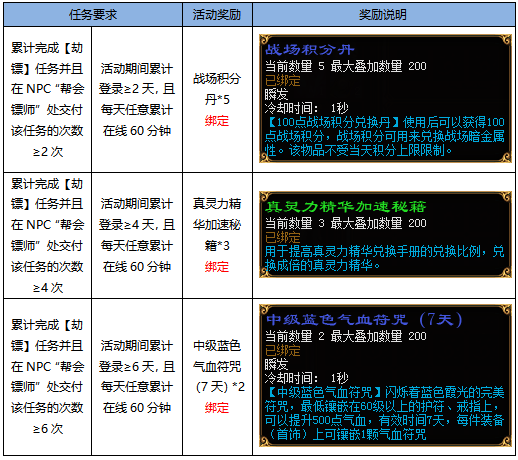Select the 登录≥4天 login requirement cell

coord(137,235)
